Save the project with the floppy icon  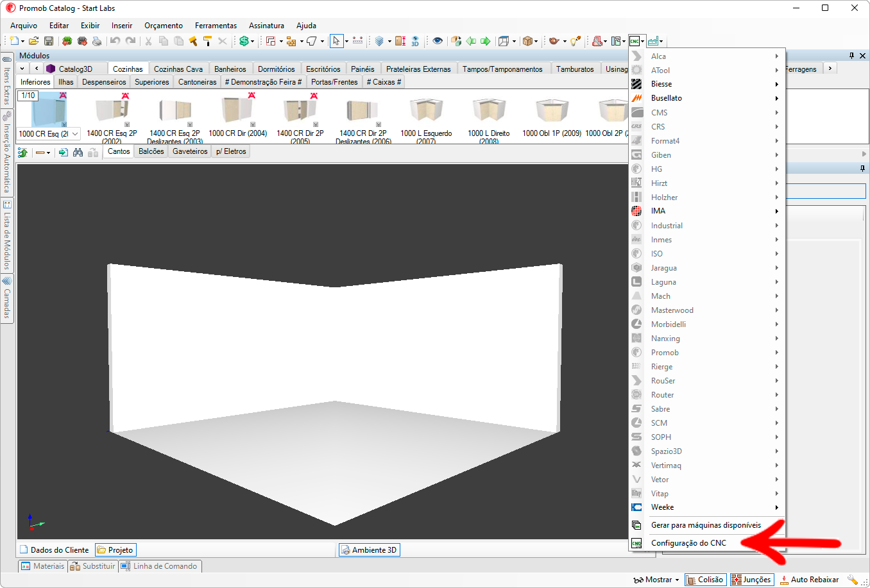(x=49, y=41)
